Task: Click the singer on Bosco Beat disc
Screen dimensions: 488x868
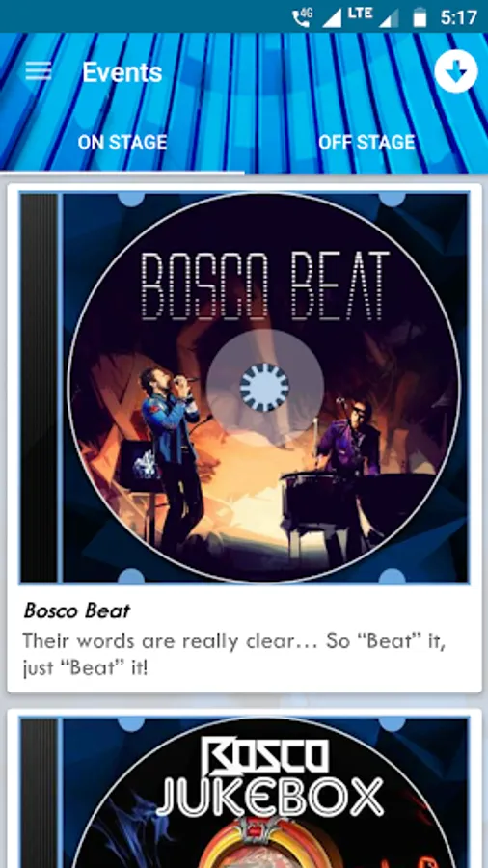Action: [172, 459]
